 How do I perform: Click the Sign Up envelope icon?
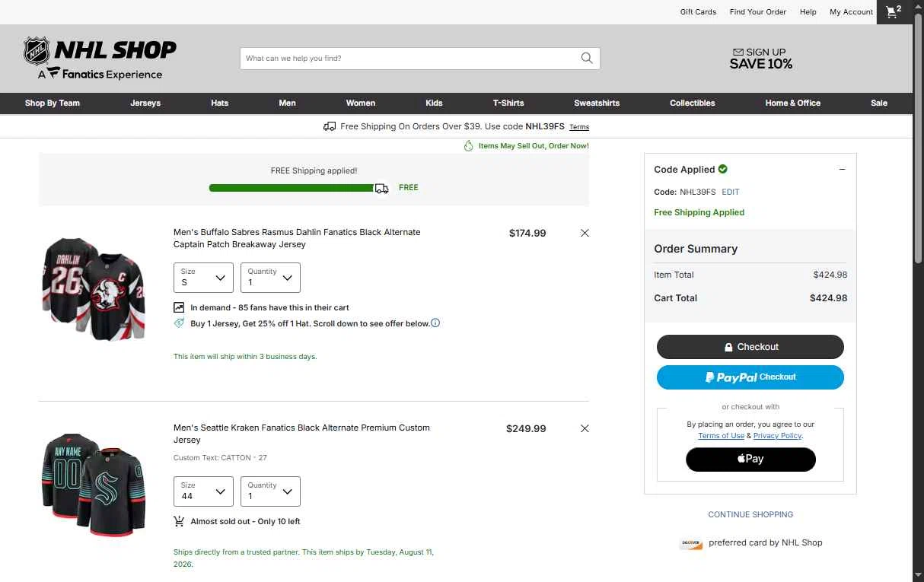(738, 52)
